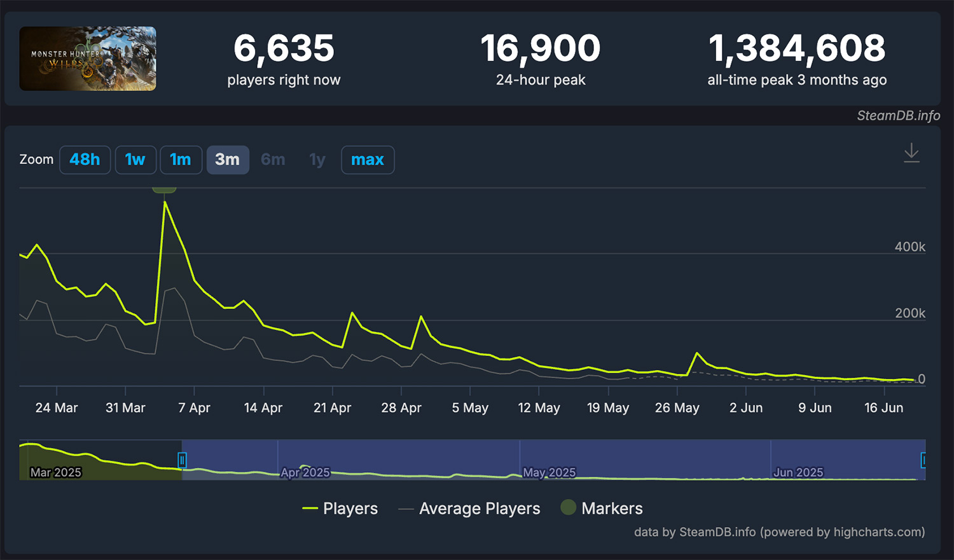This screenshot has width=954, height=560.
Task: Click the 31 Mar axis label
Action: tap(125, 408)
